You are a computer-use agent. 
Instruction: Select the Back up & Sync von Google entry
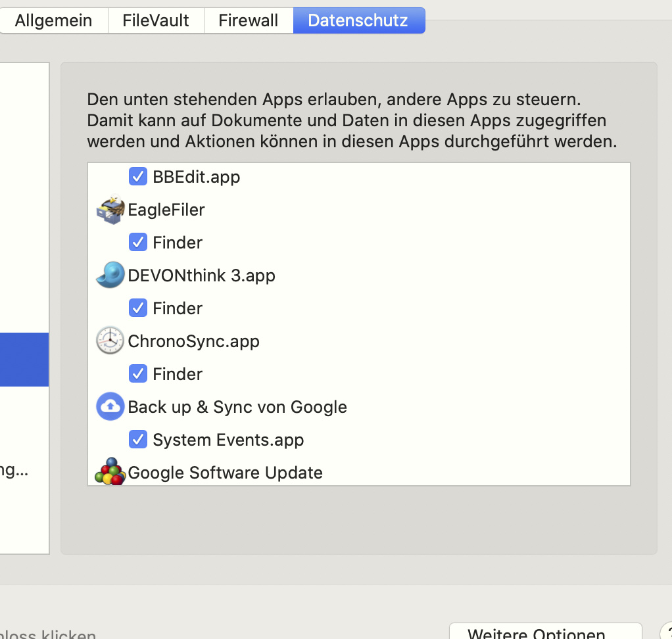(x=237, y=406)
